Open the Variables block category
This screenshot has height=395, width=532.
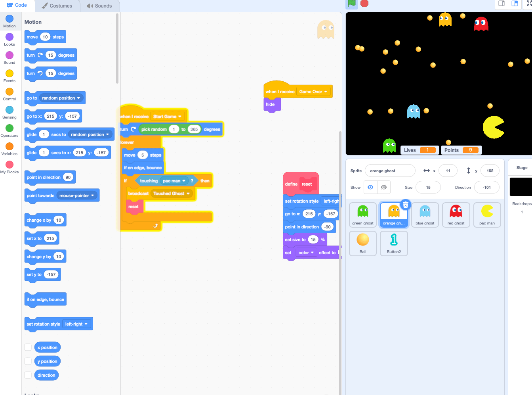[10, 149]
